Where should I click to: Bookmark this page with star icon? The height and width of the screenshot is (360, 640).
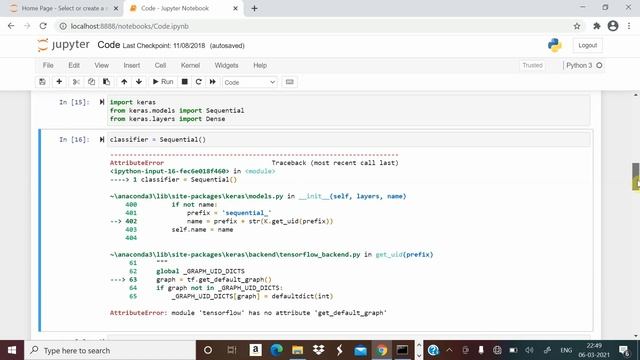[x=577, y=26]
